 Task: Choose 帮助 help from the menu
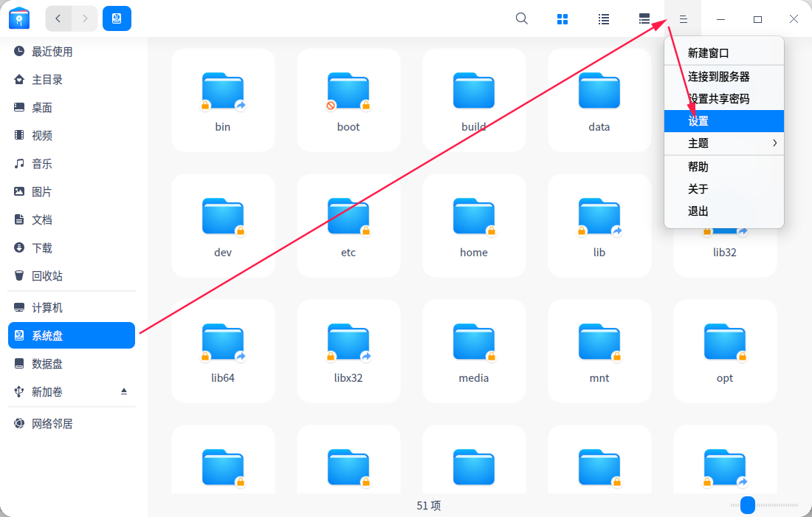coord(724,167)
